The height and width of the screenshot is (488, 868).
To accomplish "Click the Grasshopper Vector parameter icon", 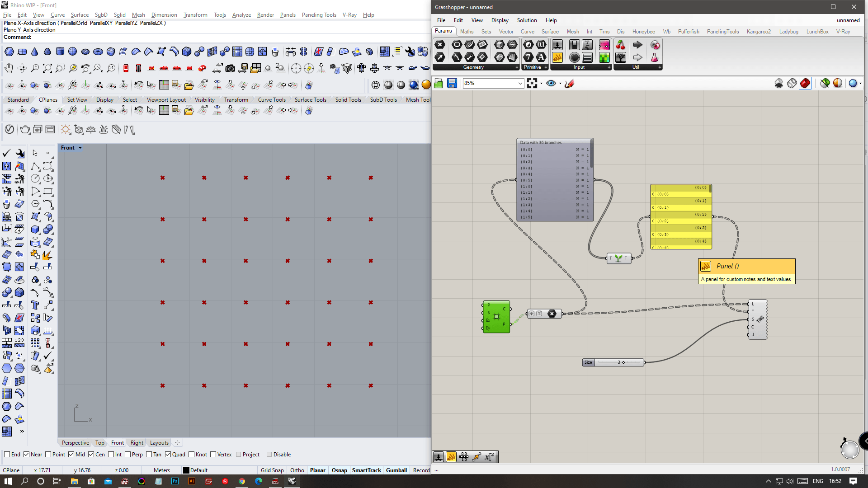I will pos(440,57).
